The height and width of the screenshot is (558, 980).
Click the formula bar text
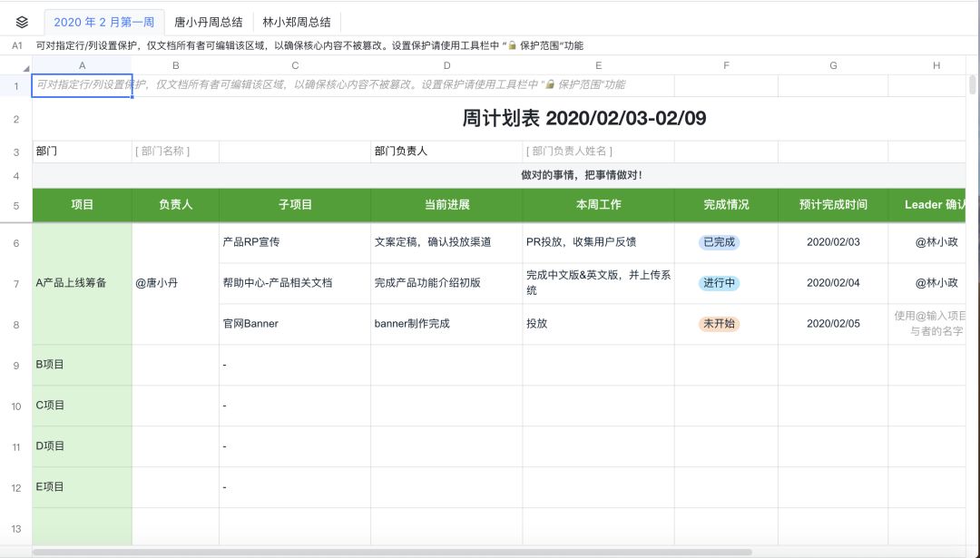click(309, 45)
